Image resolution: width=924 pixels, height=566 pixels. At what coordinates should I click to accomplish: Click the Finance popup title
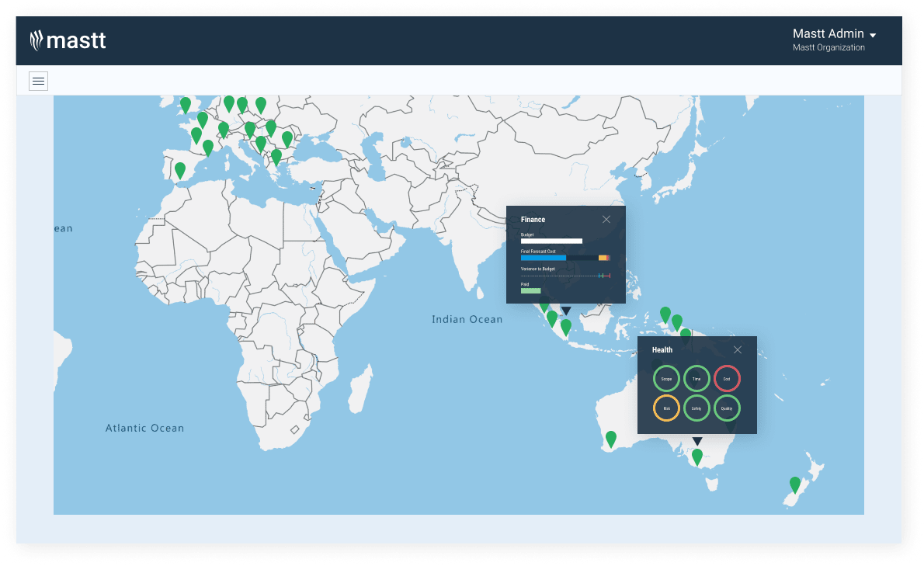pyautogui.click(x=533, y=220)
